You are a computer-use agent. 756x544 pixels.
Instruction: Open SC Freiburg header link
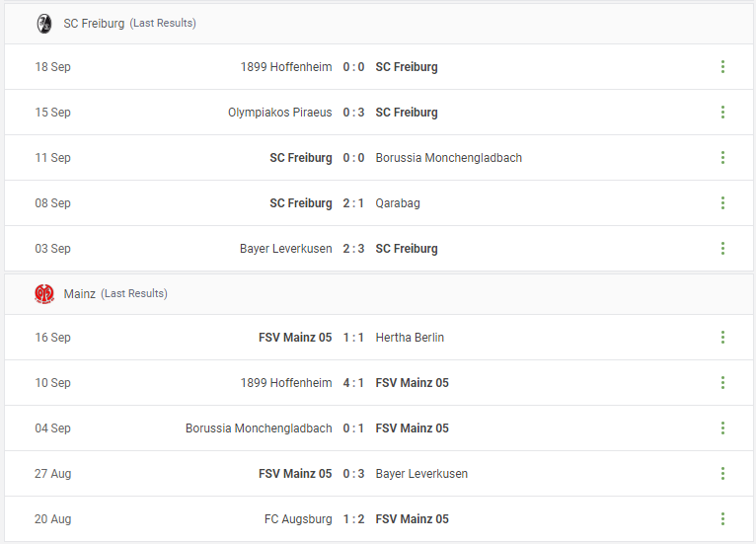tap(94, 23)
